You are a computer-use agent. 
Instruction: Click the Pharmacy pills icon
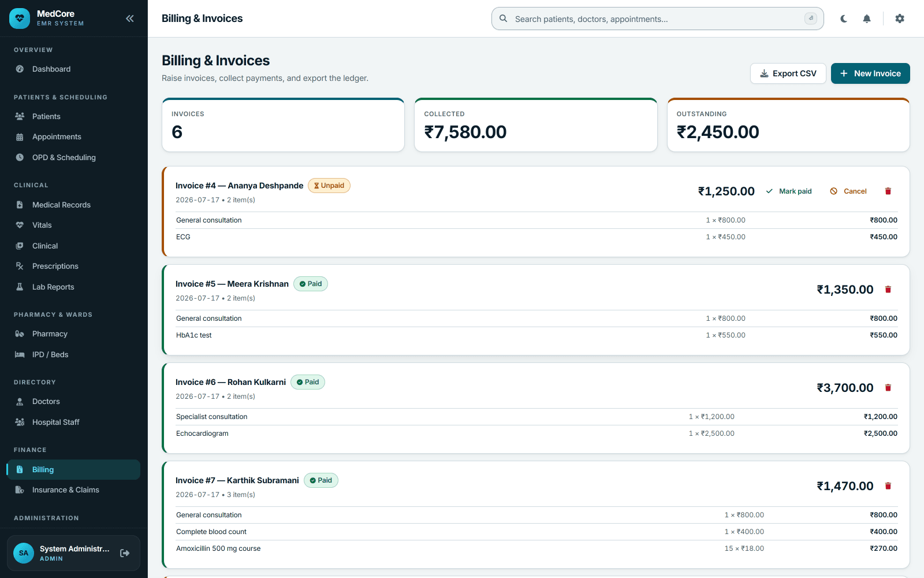click(20, 334)
